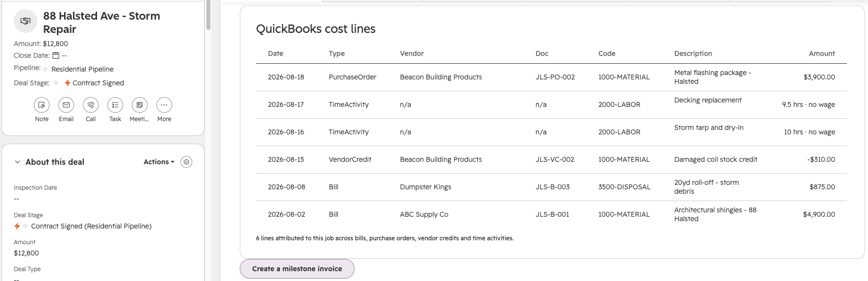Click Metal flashing package - Halsted description

point(713,77)
